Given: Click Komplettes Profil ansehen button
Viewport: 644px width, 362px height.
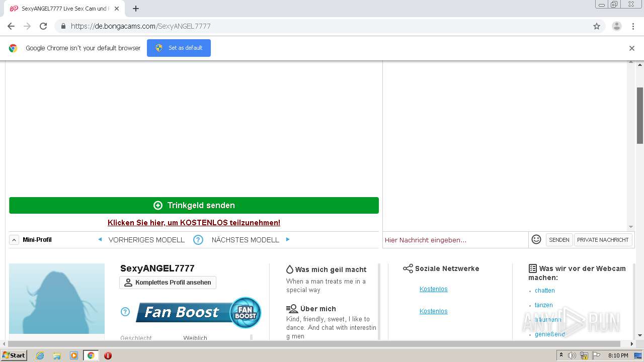Looking at the screenshot, I should pyautogui.click(x=168, y=283).
